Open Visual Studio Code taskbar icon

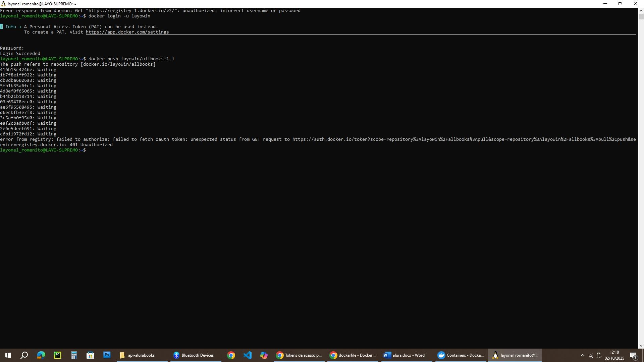[248, 355]
